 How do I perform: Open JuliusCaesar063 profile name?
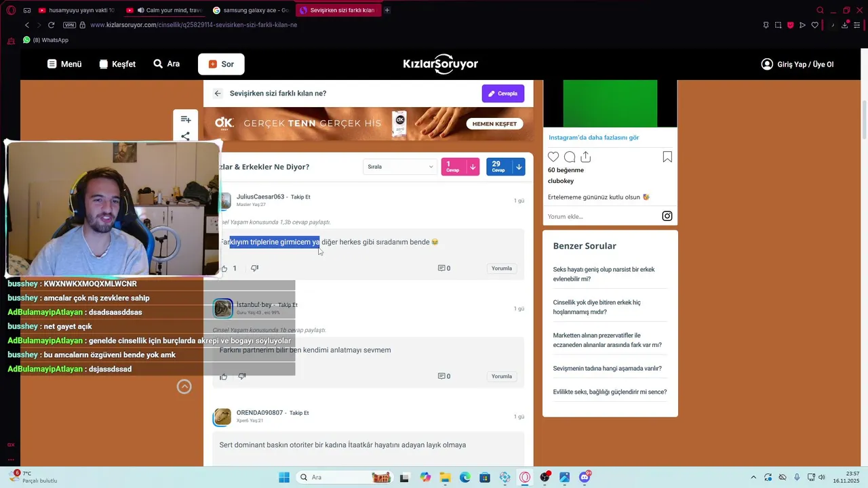pos(260,197)
